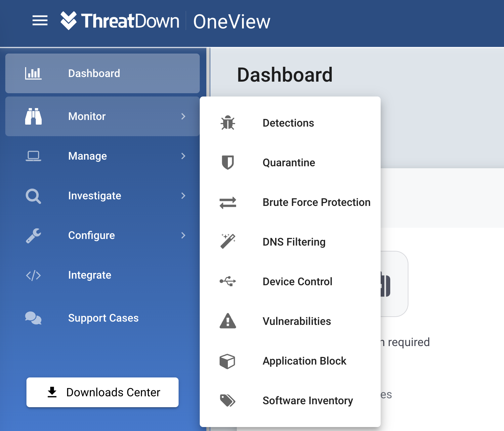Open Detections from the Monitor submenu
504x431 pixels.
coord(290,123)
